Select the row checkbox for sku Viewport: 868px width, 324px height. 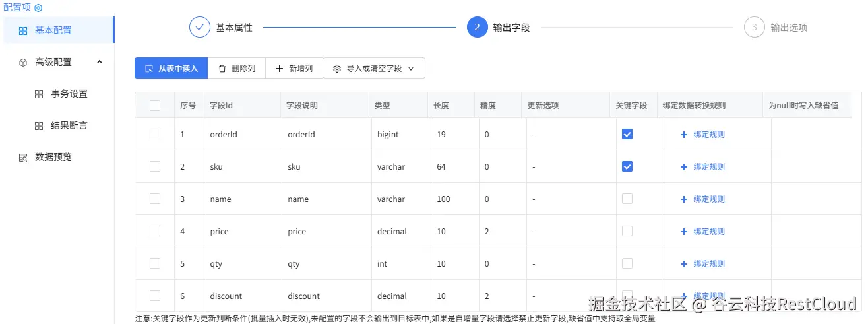(x=155, y=166)
